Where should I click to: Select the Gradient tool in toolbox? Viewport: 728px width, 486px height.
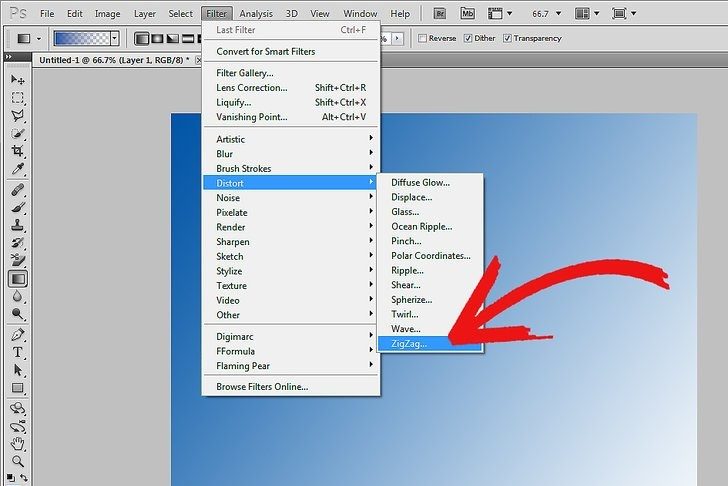point(18,279)
